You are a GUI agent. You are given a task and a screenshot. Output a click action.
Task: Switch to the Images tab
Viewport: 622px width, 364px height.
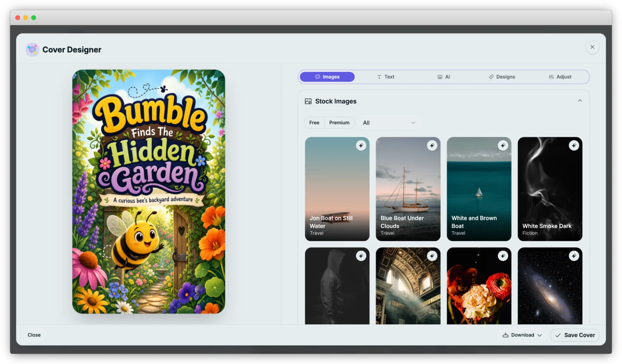point(327,77)
